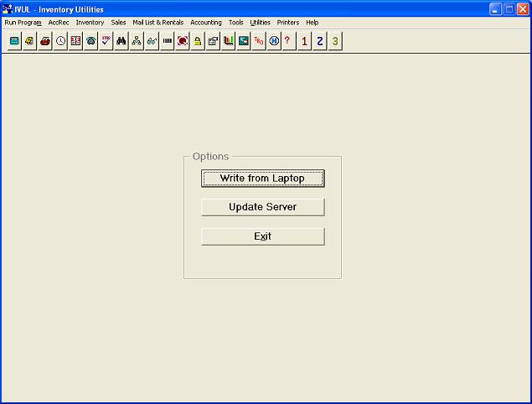Click the red circle target icon
Screen dimensions: 532x404
pyautogui.click(x=182, y=41)
